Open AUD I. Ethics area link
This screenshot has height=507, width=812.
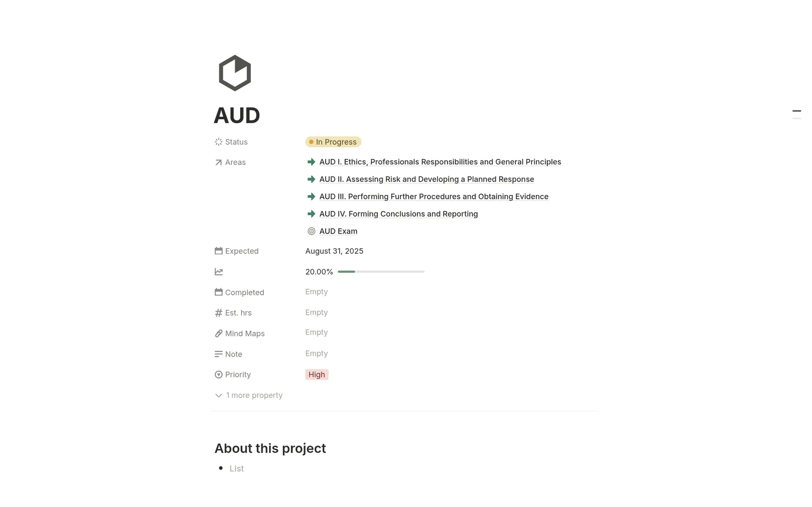440,162
